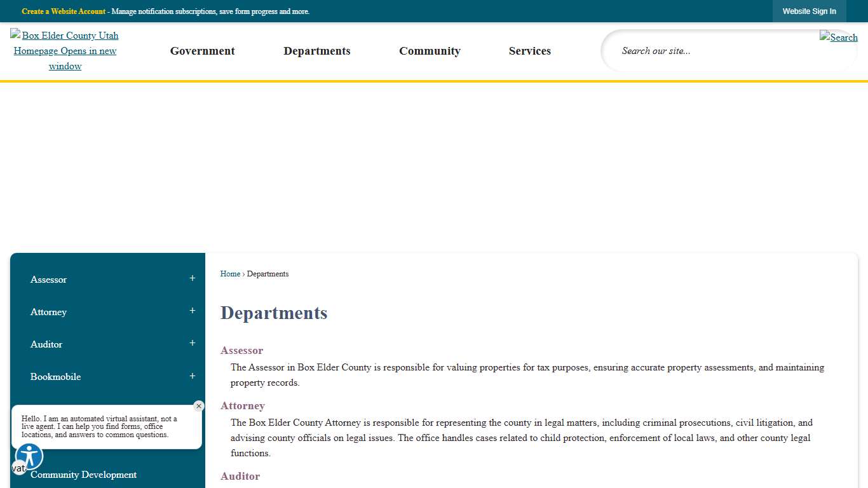The width and height of the screenshot is (868, 488).
Task: Open the Government menu
Action: [202, 51]
